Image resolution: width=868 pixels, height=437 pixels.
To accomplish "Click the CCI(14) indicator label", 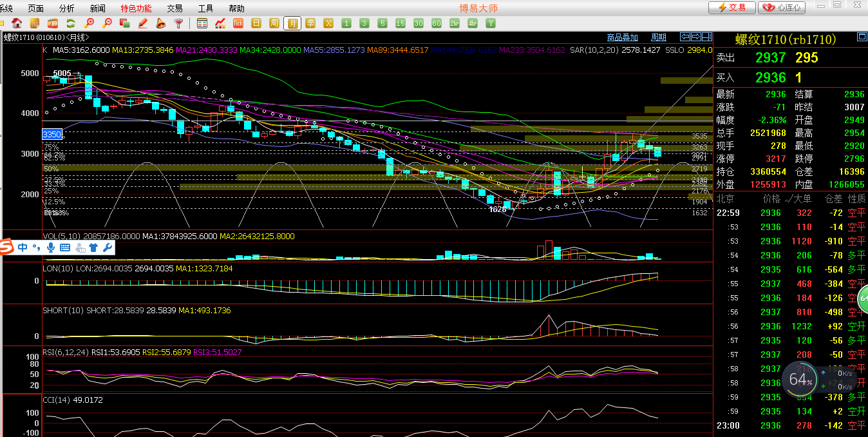I will pyautogui.click(x=56, y=400).
